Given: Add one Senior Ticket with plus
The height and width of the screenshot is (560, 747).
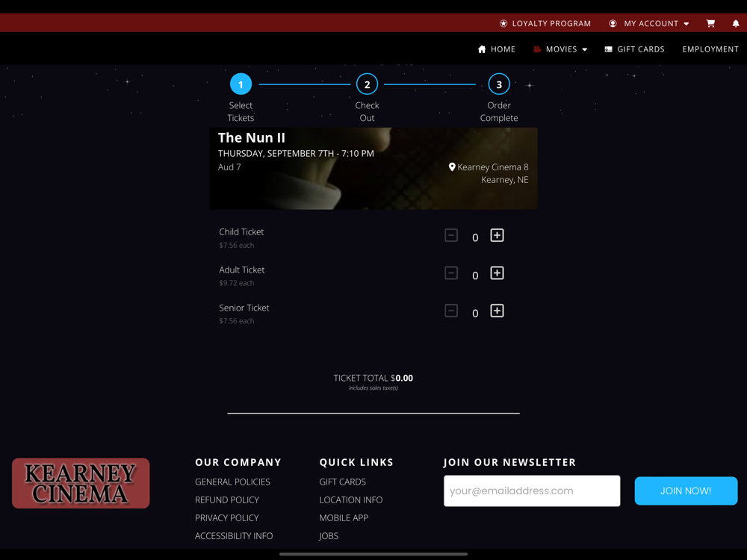Looking at the screenshot, I should [497, 311].
